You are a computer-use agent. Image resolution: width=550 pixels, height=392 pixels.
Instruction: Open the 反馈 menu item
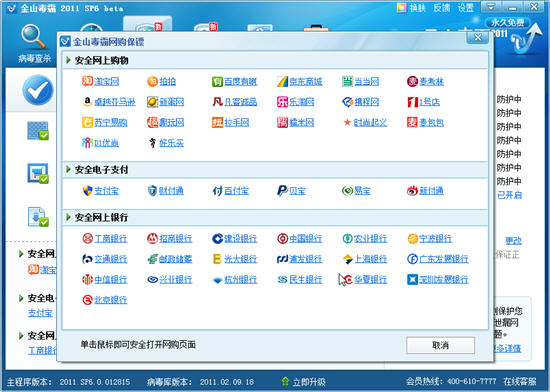441,8
